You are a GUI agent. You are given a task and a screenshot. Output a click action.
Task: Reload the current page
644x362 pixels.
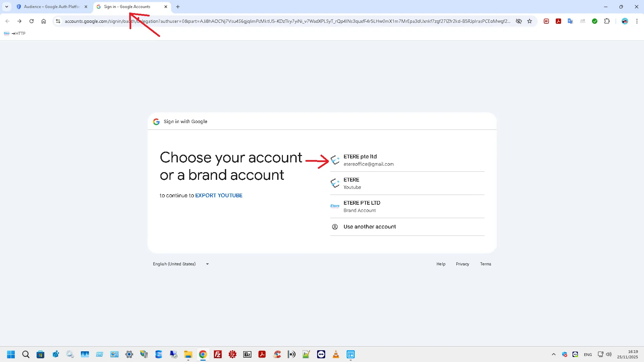[x=32, y=21]
